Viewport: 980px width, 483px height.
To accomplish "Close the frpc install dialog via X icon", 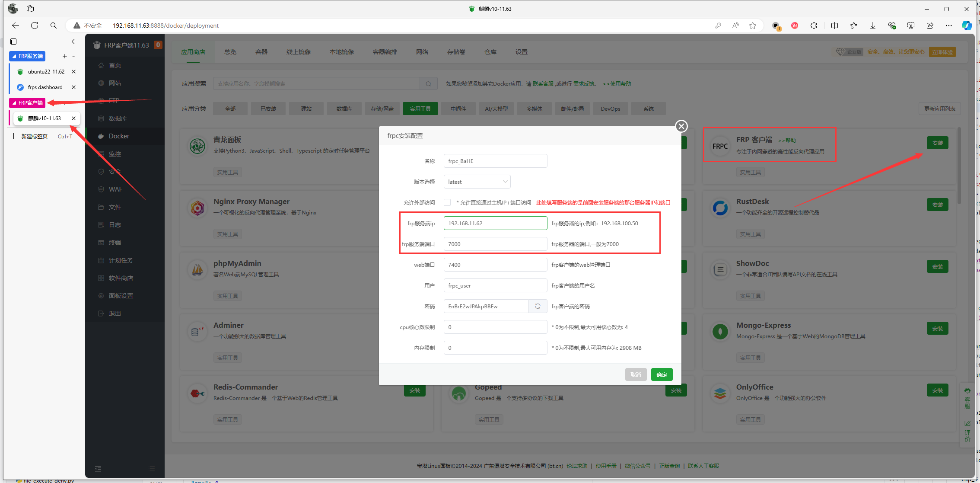I will pos(681,126).
